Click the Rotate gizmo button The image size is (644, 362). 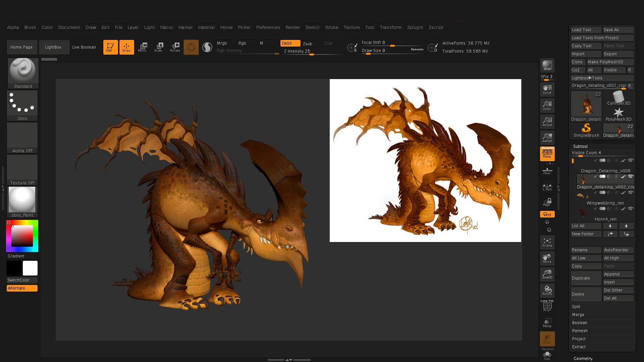[x=175, y=47]
